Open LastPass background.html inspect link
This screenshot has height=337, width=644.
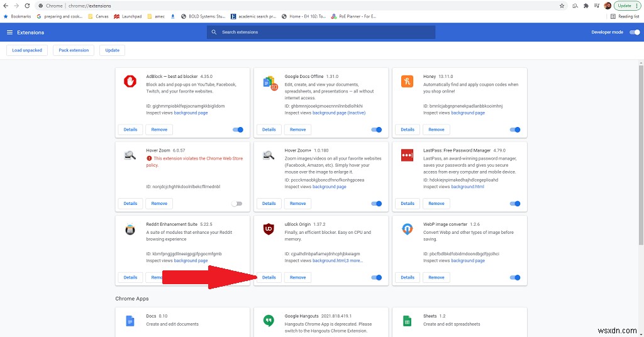[x=467, y=187]
